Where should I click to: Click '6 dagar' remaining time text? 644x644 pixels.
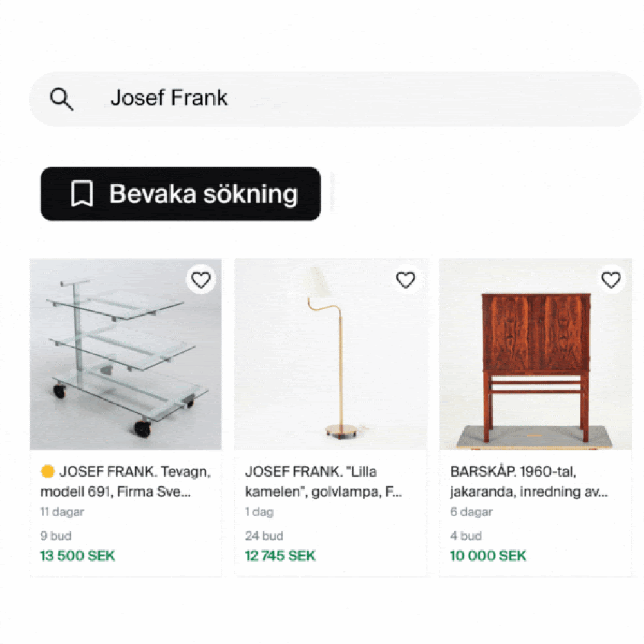point(471,513)
